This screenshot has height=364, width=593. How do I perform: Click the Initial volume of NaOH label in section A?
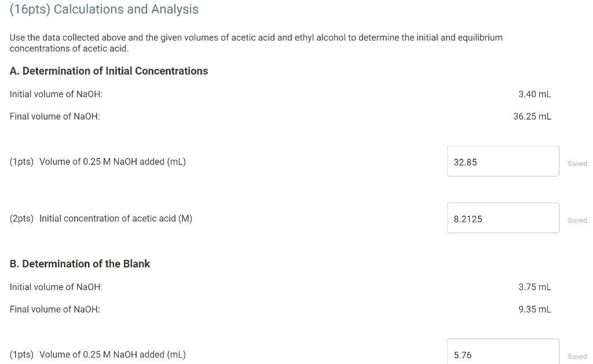(x=56, y=94)
